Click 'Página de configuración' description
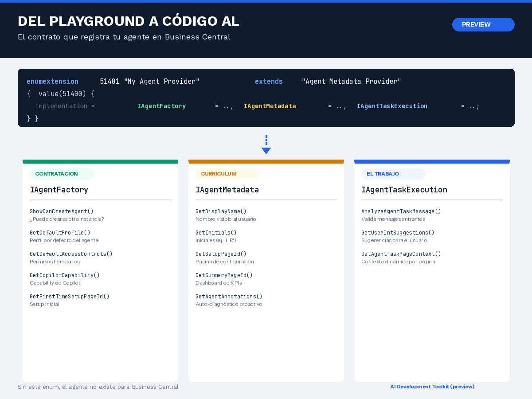Image resolution: width=532 pixels, height=399 pixels. click(x=225, y=262)
